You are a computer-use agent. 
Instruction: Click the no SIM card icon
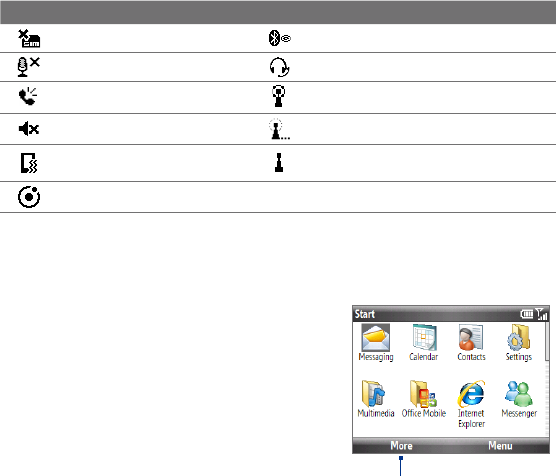click(29, 39)
